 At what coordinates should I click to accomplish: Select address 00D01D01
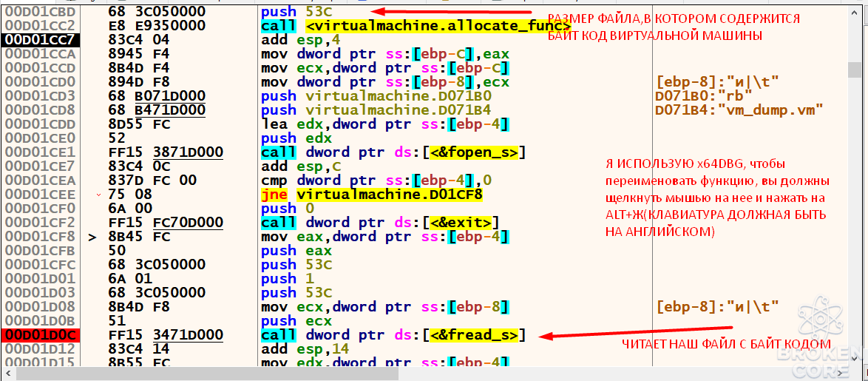[41, 279]
